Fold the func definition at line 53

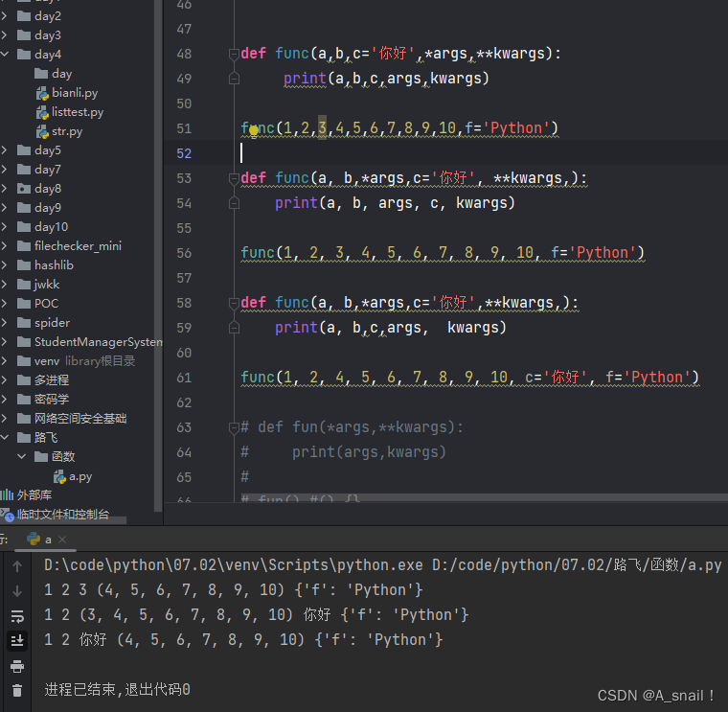233,178
